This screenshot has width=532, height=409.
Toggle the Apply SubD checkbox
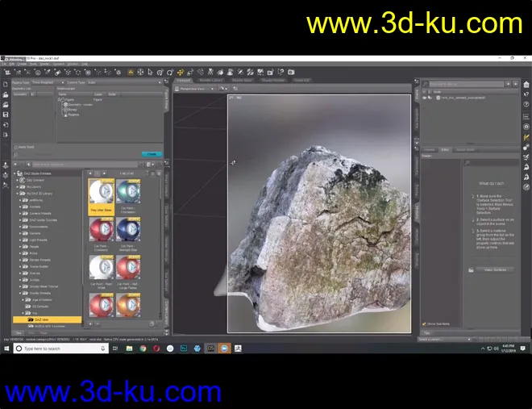pos(15,148)
